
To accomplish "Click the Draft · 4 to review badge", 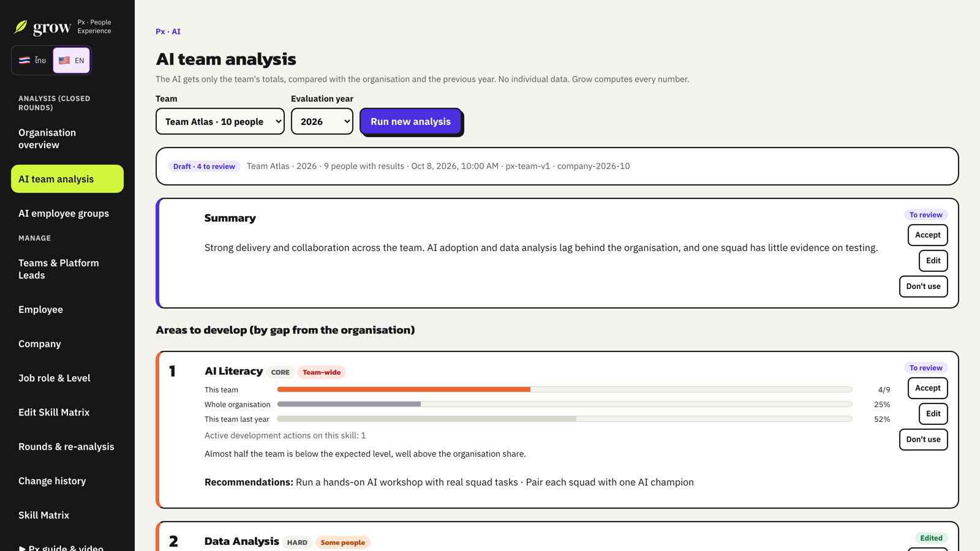I will coord(204,166).
